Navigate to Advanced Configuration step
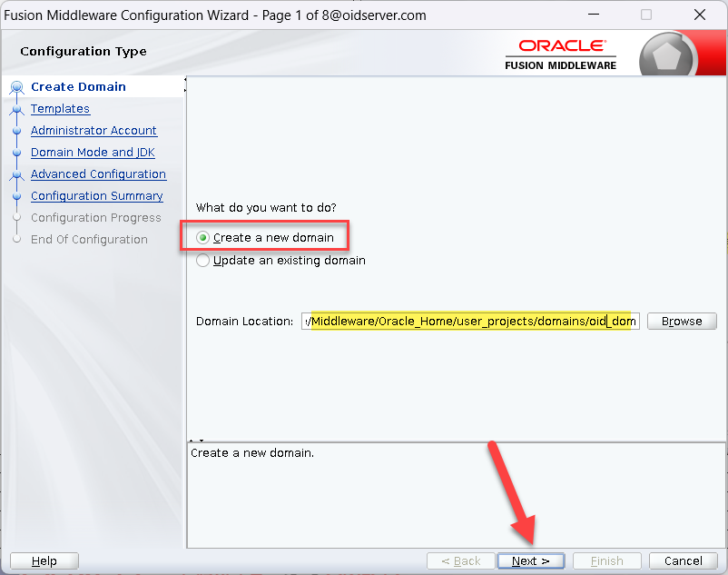 point(98,174)
